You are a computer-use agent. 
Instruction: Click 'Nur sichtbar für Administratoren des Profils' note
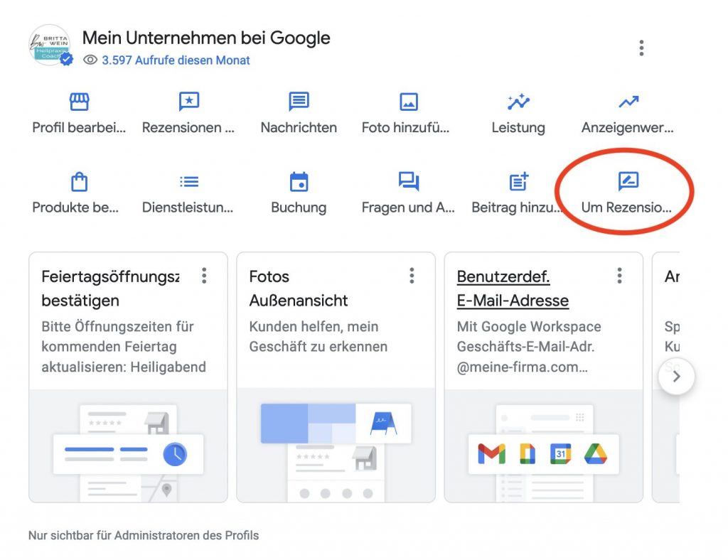coord(144,535)
